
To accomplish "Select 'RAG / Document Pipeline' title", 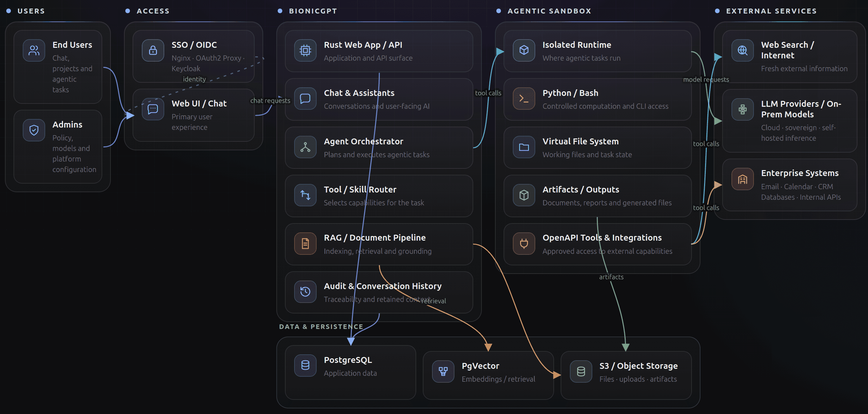I will (375, 238).
